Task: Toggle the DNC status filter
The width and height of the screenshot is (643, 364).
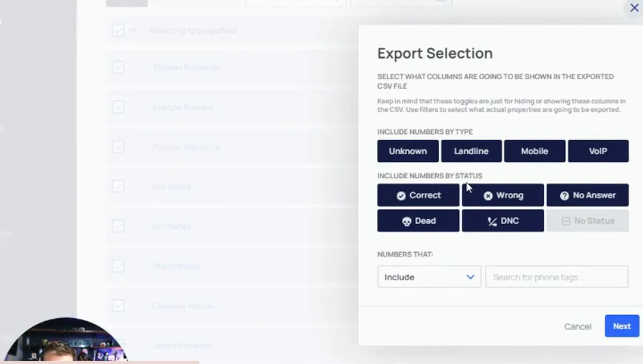Action: coord(502,221)
